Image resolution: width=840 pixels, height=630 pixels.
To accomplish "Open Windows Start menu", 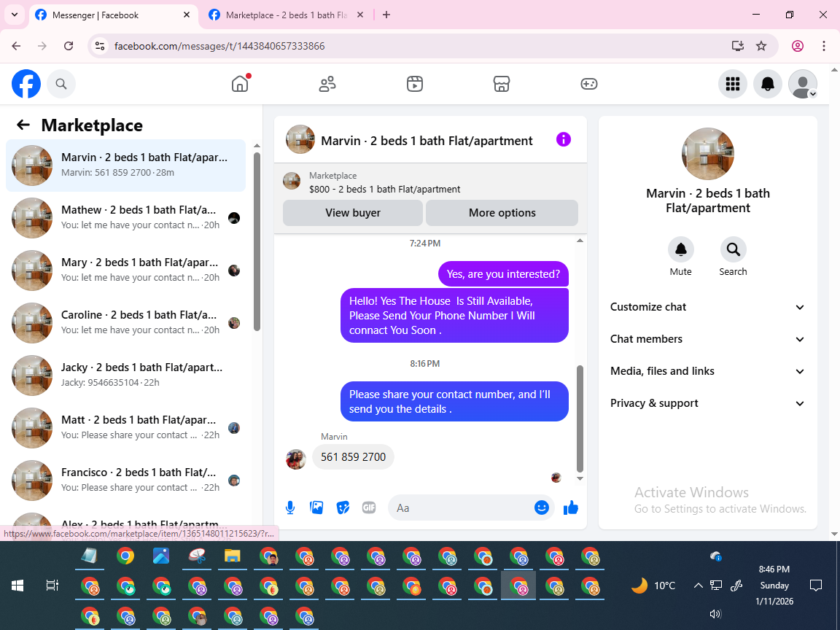I will [x=17, y=586].
